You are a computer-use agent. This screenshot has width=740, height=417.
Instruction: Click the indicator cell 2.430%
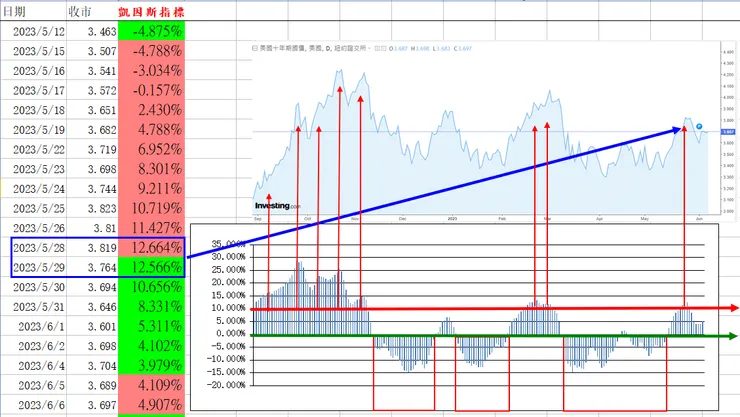tap(151, 110)
